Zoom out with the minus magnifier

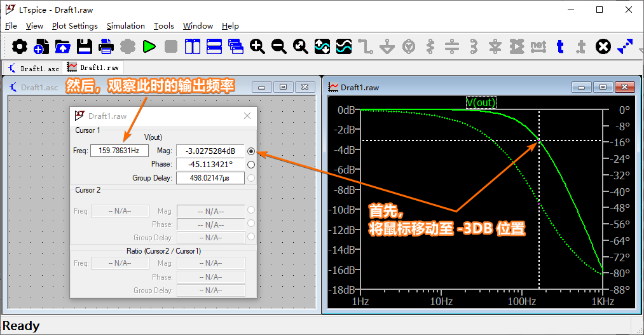(279, 46)
